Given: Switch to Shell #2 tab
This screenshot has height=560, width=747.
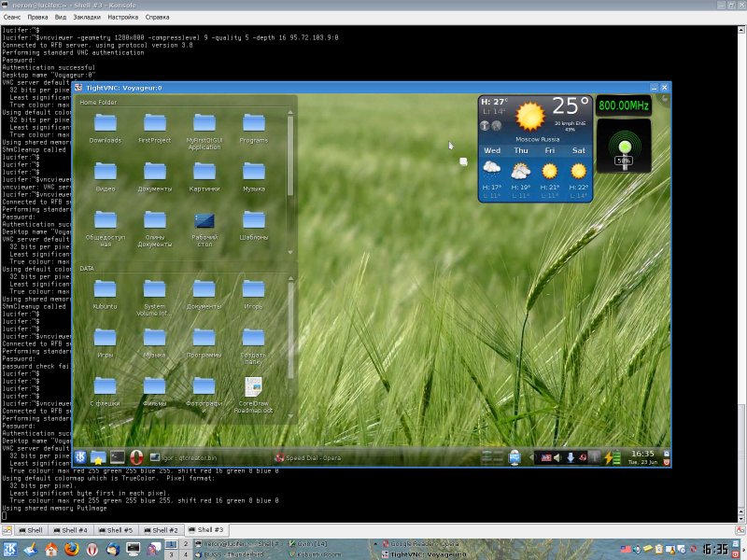Looking at the screenshot, I should pyautogui.click(x=160, y=529).
